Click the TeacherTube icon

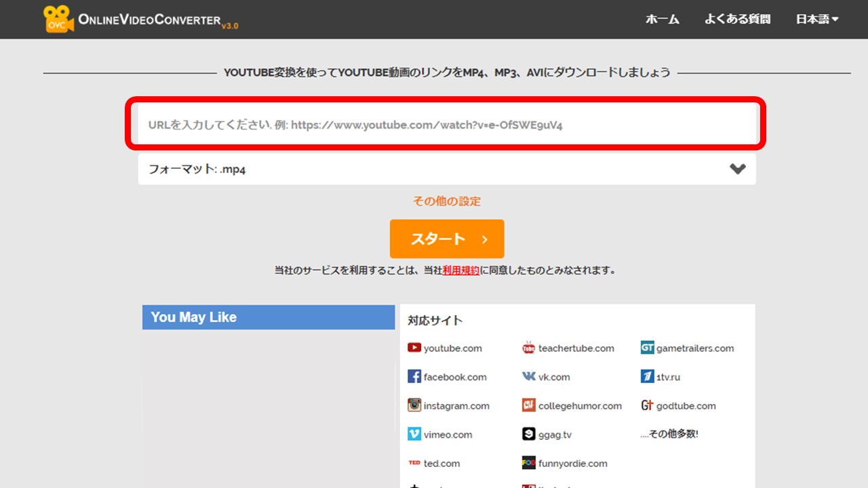pos(528,348)
